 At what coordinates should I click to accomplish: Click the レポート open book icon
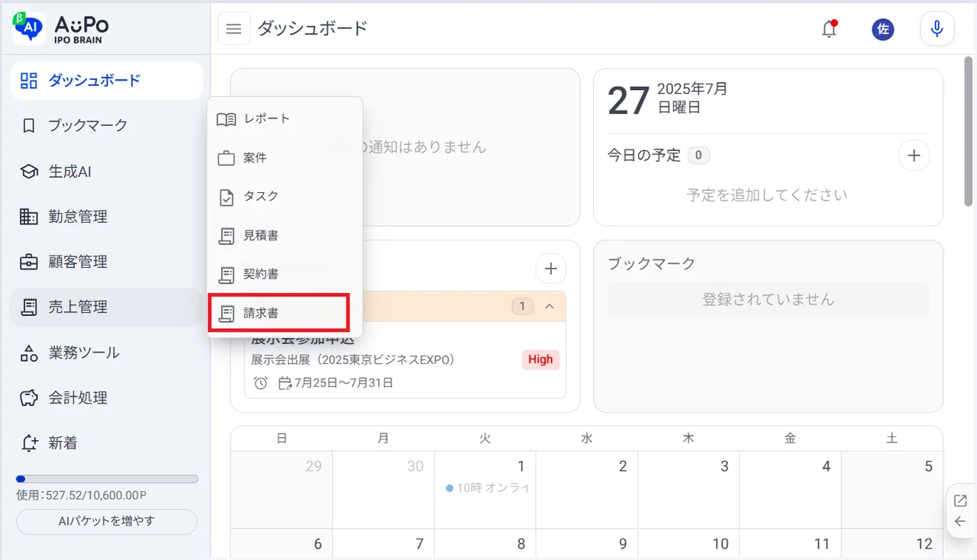(x=226, y=119)
